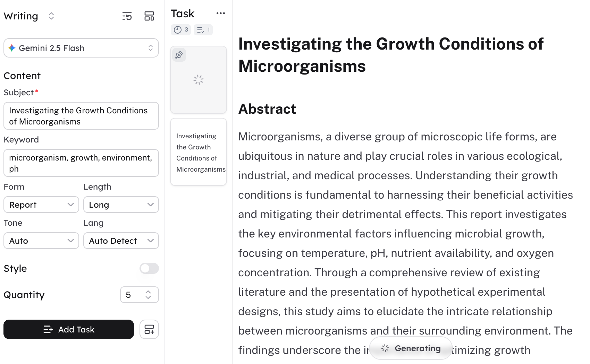Click the pen icon on loading task card

pos(179,55)
